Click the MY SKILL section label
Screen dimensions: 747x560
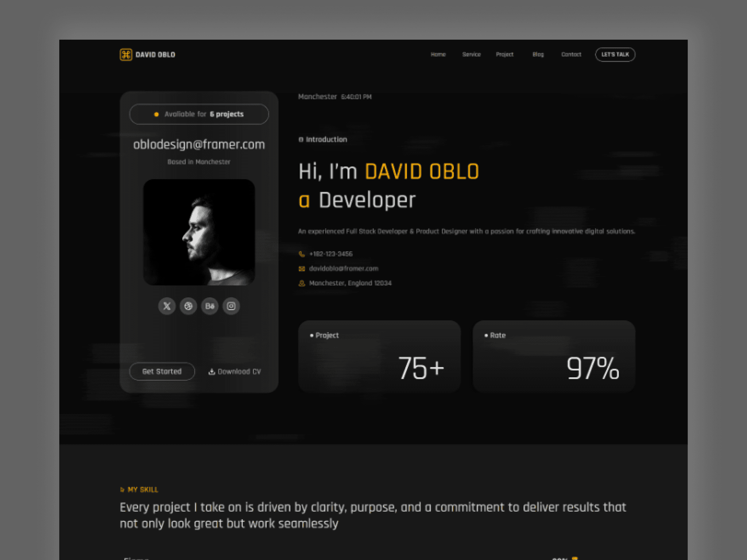tap(143, 490)
